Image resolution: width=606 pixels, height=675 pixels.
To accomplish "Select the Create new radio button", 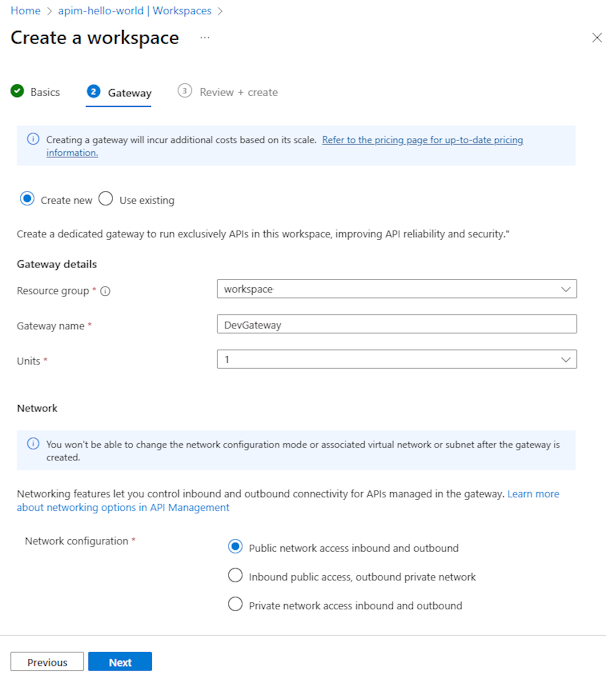I will (x=27, y=199).
